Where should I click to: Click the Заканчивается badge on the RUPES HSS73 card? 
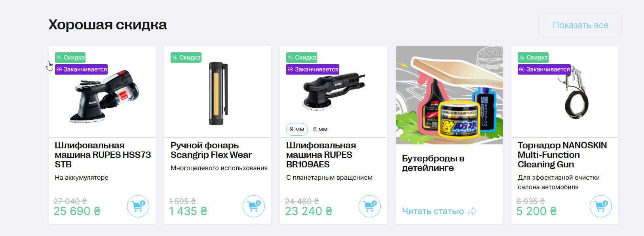point(81,69)
